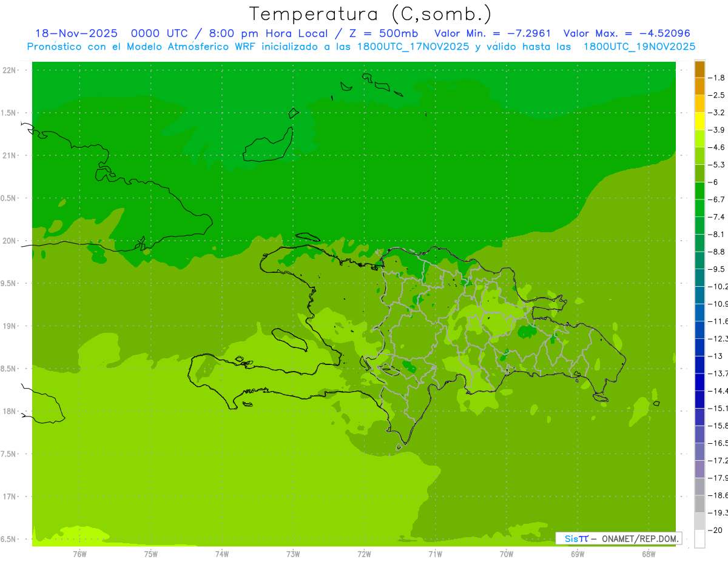
Task: Click the 71W longitude axis label
Action: tap(435, 554)
